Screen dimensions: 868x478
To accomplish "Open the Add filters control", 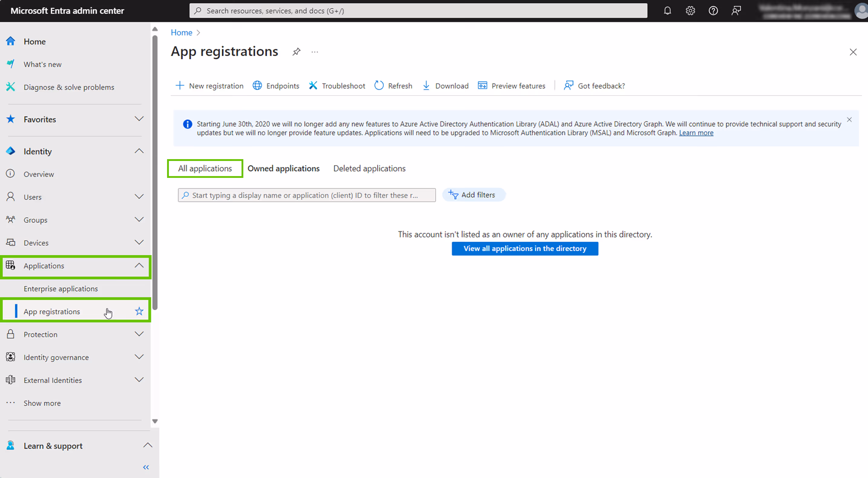I will 474,195.
